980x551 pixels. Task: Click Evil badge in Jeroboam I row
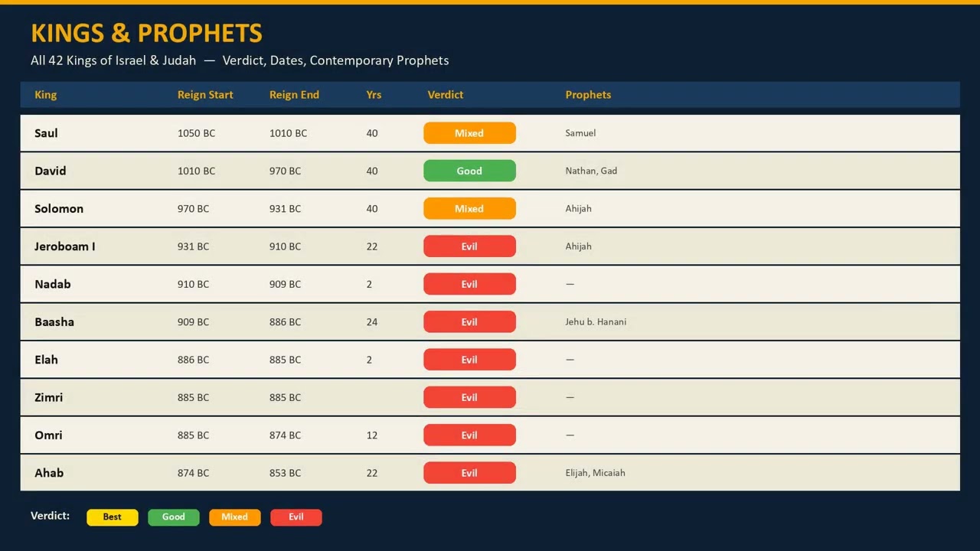[469, 246]
